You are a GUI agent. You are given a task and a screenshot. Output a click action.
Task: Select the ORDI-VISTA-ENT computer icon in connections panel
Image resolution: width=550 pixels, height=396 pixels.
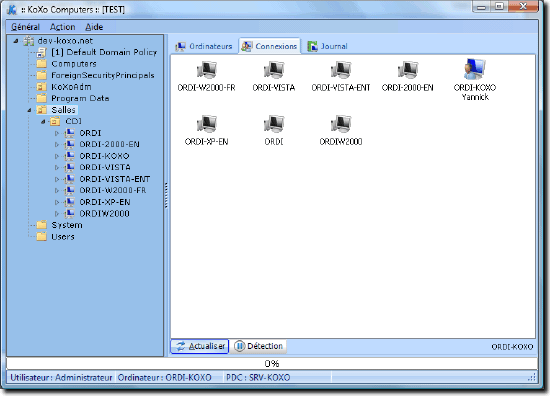341,70
